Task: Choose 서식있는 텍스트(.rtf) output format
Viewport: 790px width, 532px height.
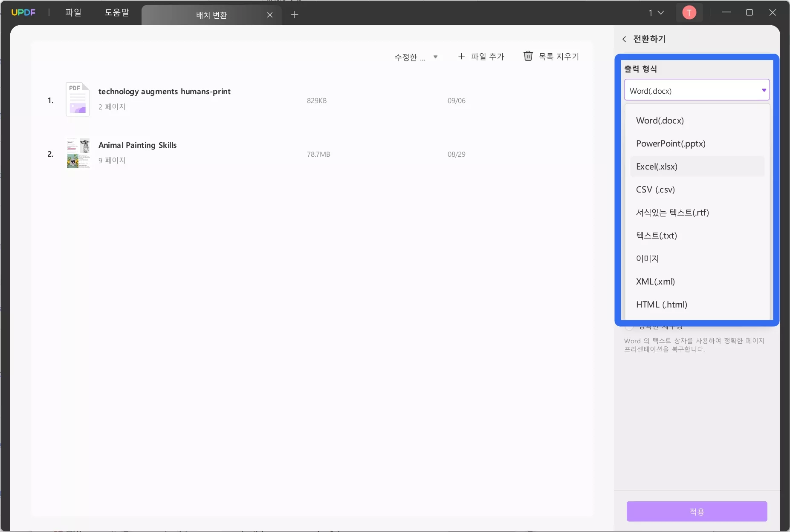Action: (697, 213)
